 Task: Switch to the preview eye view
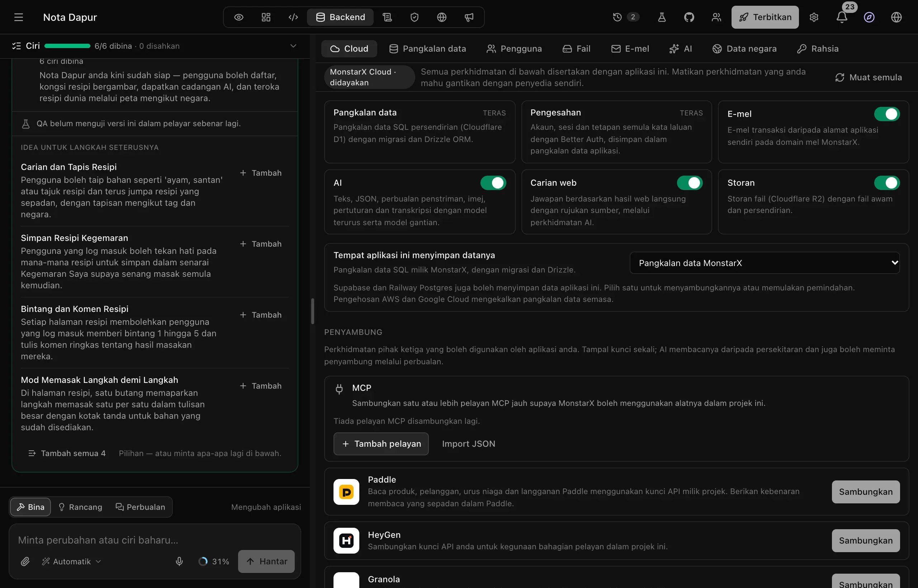point(239,17)
